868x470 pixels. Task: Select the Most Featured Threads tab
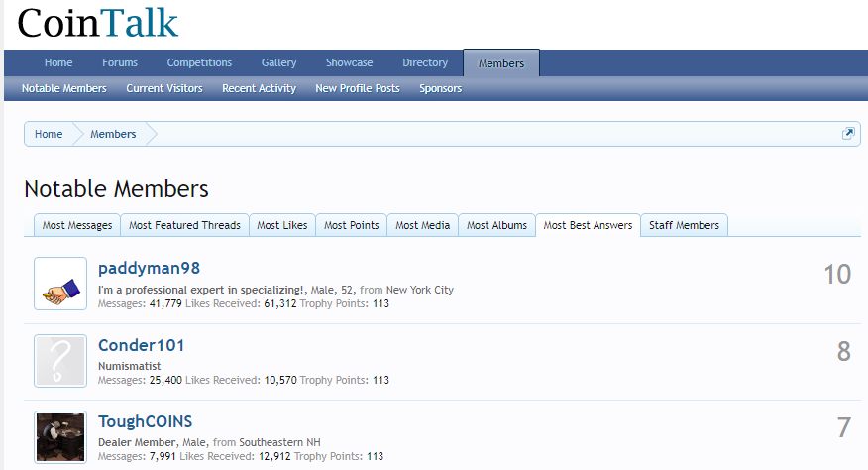pyautogui.click(x=184, y=225)
